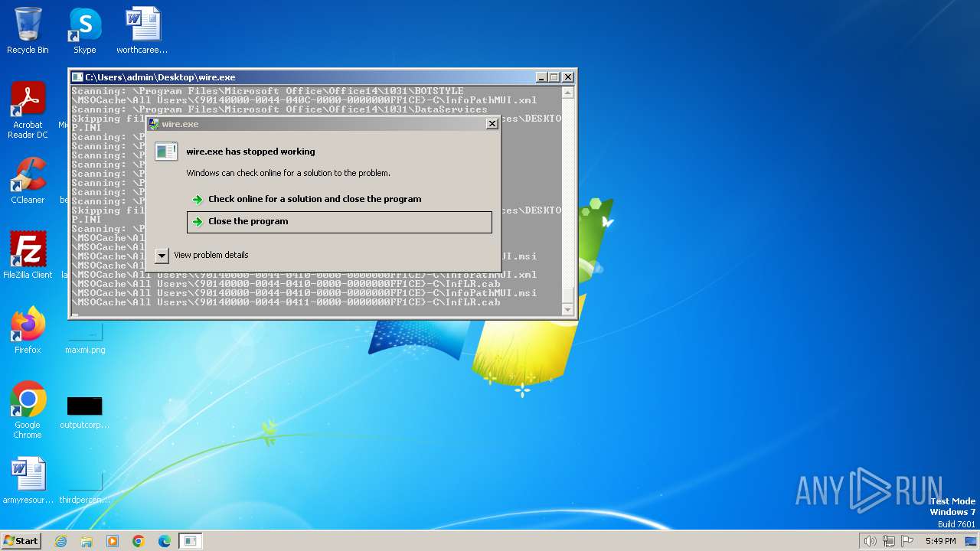Open Windows Explorer folder in taskbar
The image size is (980, 551).
pos(87,541)
